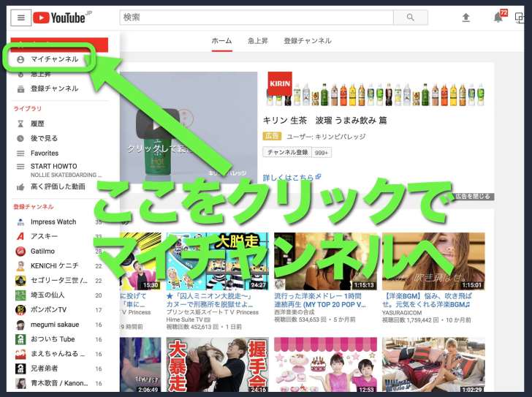Open the megumi sakaue channel icon
This screenshot has width=532, height=397.
coord(20,325)
